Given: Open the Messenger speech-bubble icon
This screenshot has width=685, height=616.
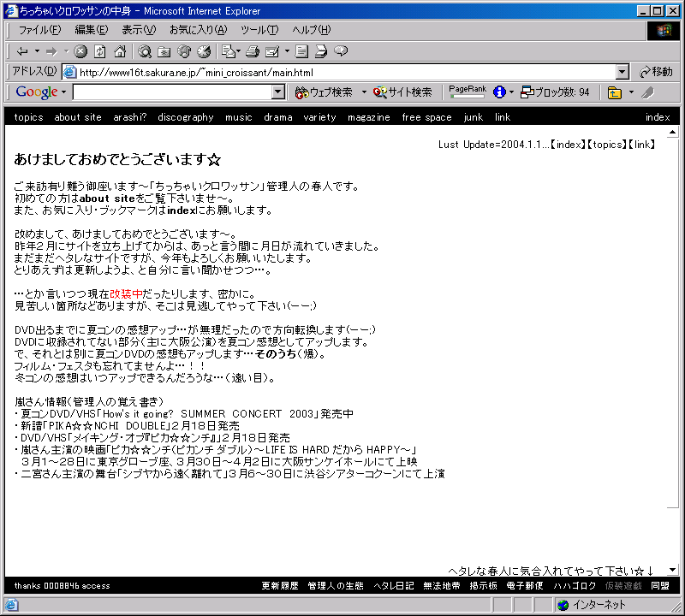Looking at the screenshot, I should (341, 51).
